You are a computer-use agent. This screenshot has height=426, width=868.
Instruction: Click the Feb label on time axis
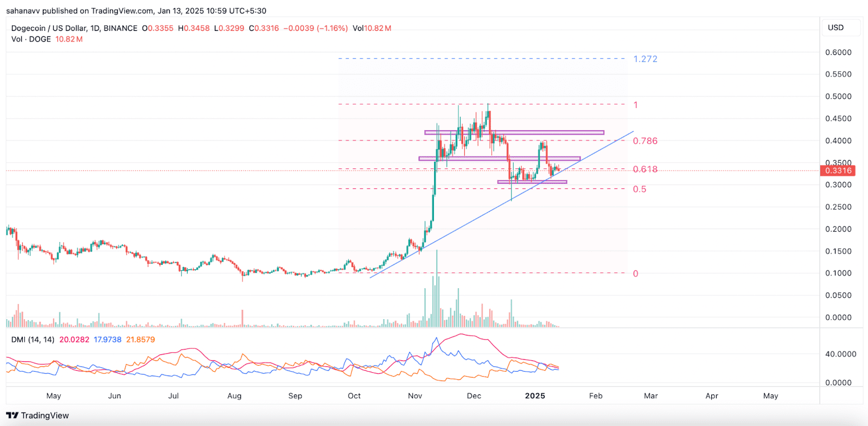[x=596, y=396]
